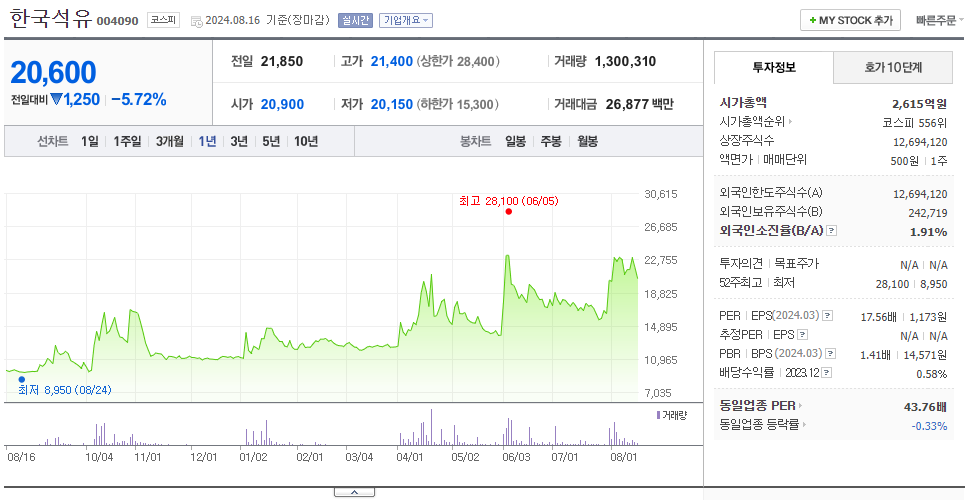Select the 10년 line chart period
The height and width of the screenshot is (500, 968).
click(x=306, y=141)
